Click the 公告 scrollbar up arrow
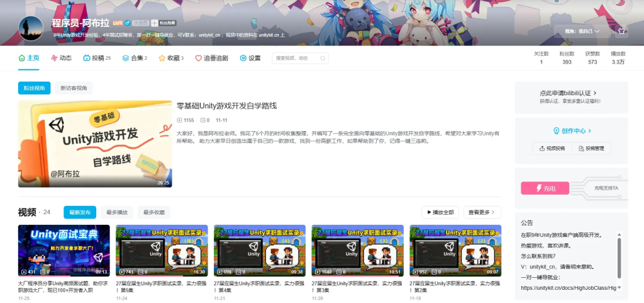This screenshot has width=644, height=303. [619, 234]
